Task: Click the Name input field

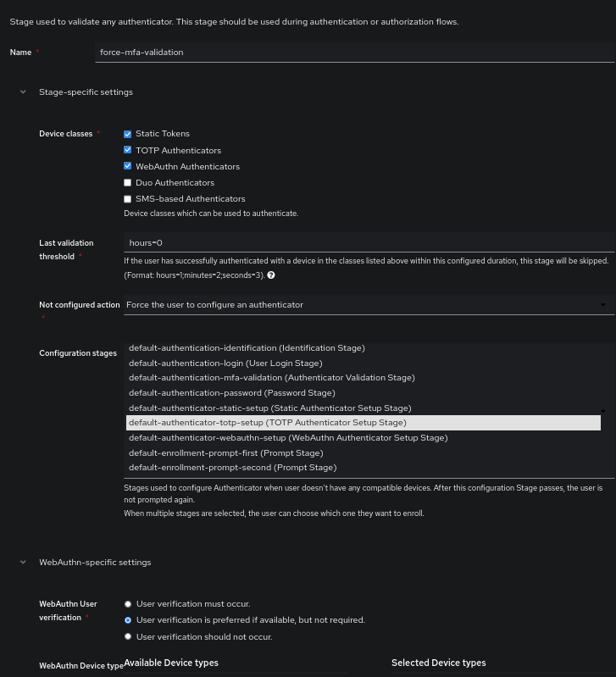Action: tap(354, 53)
